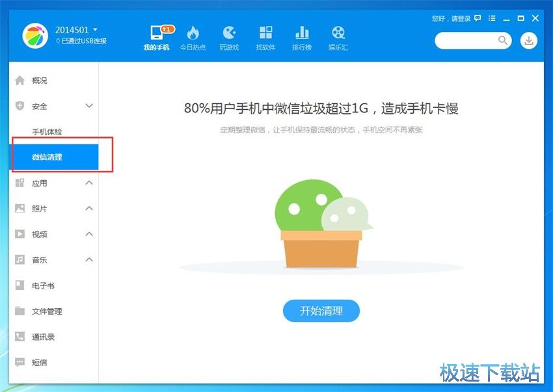Minimize the window
Image resolution: width=553 pixels, height=392 pixels.
(506, 19)
